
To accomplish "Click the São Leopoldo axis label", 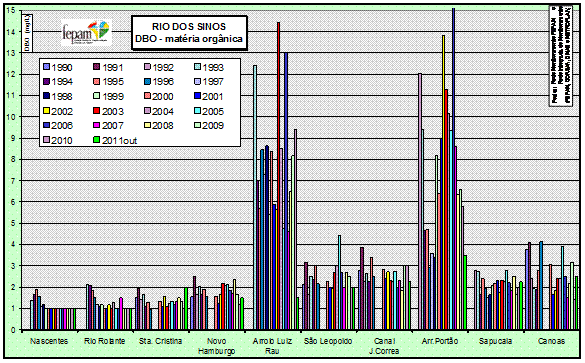I will (328, 341).
